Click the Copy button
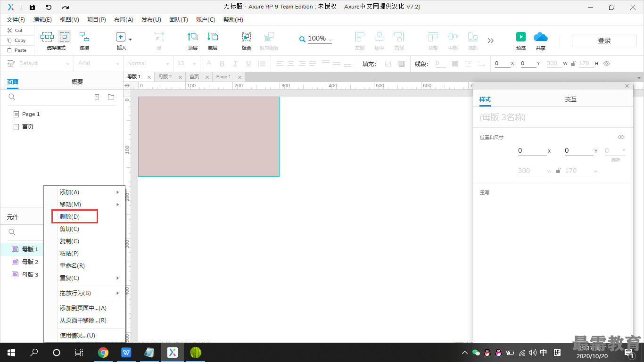 [16, 40]
